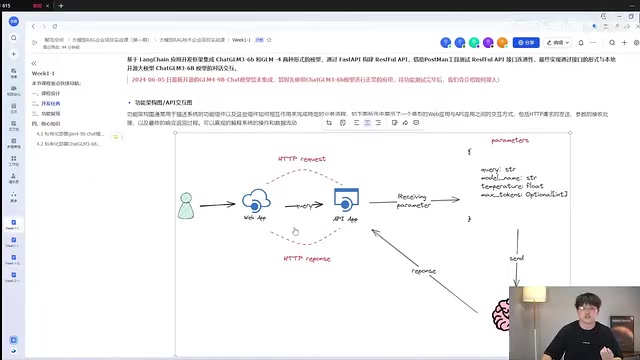The width and height of the screenshot is (640, 360).
Task: Star the Week1-1 document
Action: click(x=269, y=40)
